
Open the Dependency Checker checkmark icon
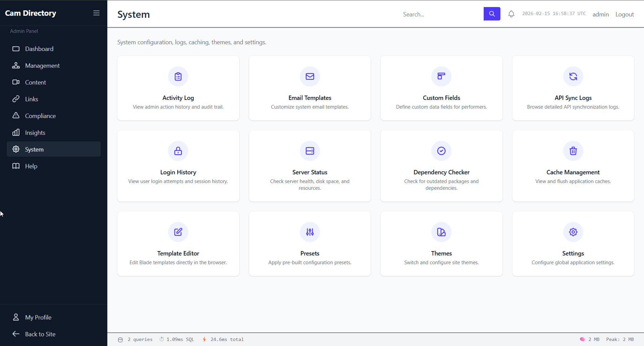(441, 151)
